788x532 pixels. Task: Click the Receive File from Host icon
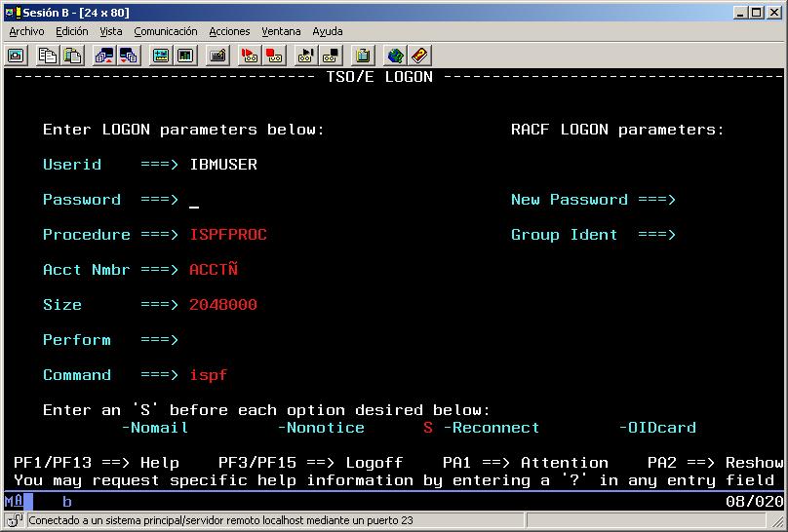(x=129, y=56)
